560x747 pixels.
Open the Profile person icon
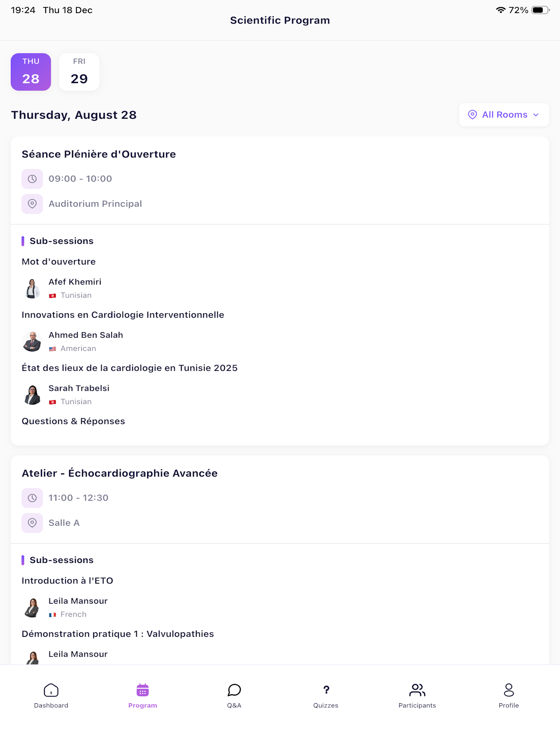pyautogui.click(x=509, y=690)
